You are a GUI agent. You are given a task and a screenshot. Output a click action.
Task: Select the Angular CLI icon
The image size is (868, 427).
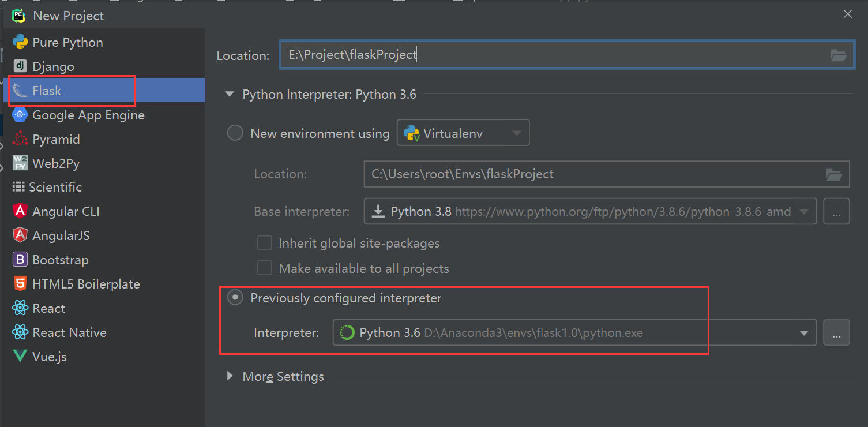pos(20,211)
